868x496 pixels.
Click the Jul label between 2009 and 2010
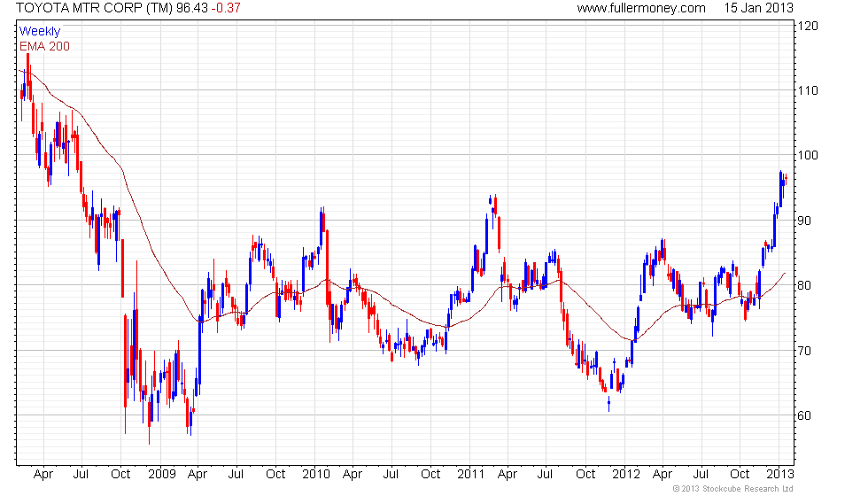tap(236, 475)
